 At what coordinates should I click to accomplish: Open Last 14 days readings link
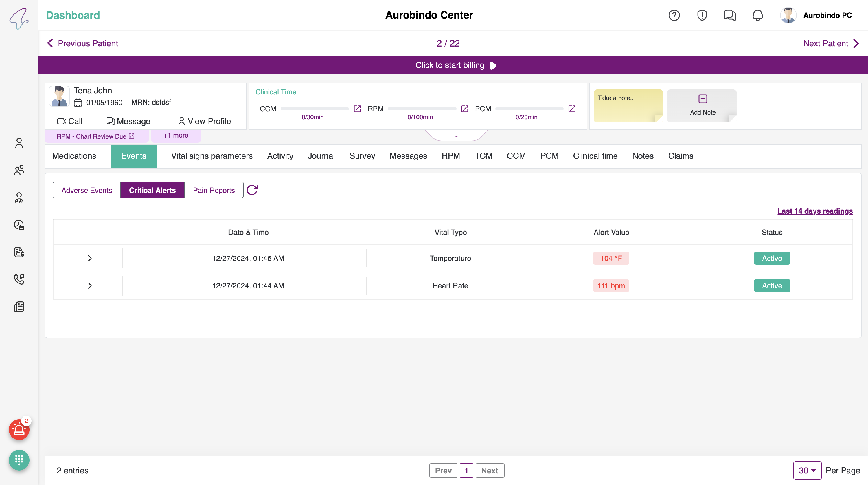point(815,211)
